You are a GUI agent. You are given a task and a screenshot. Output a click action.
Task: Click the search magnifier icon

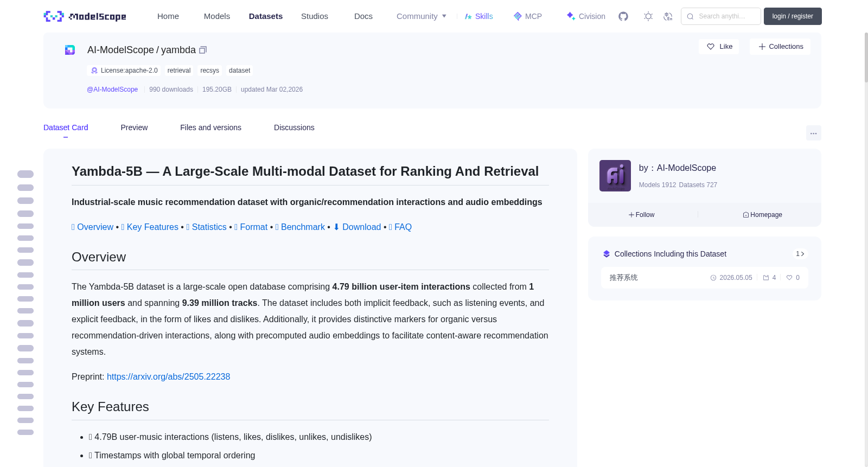(x=690, y=16)
